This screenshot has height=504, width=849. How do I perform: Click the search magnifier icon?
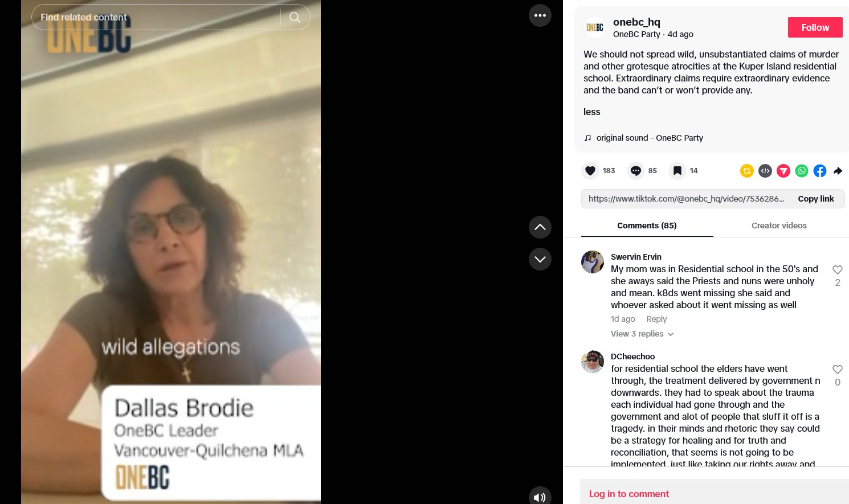click(295, 17)
